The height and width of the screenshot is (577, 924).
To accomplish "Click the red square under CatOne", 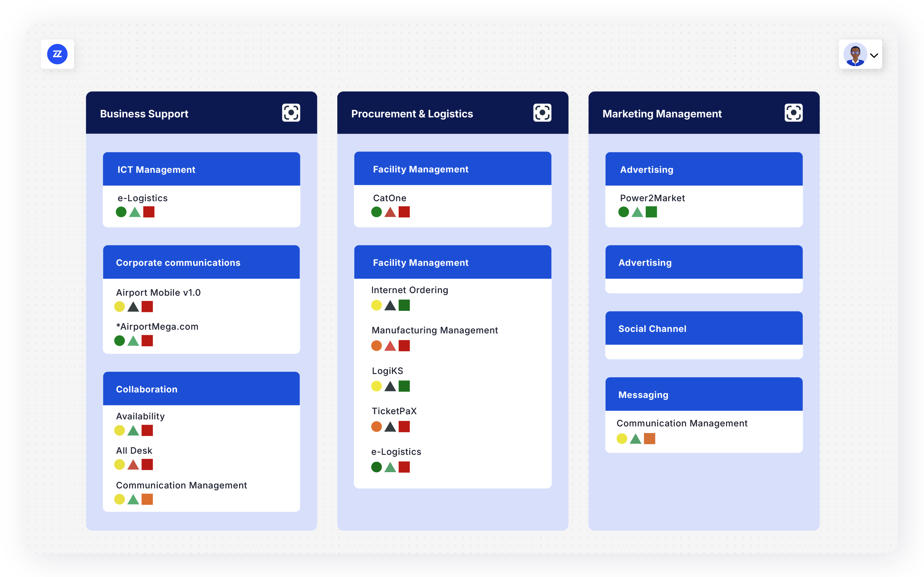I will (404, 212).
